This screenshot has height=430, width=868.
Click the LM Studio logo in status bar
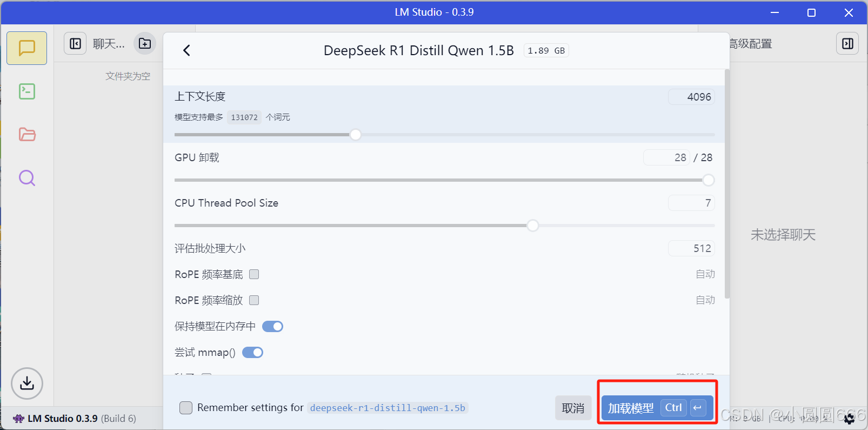click(19, 419)
